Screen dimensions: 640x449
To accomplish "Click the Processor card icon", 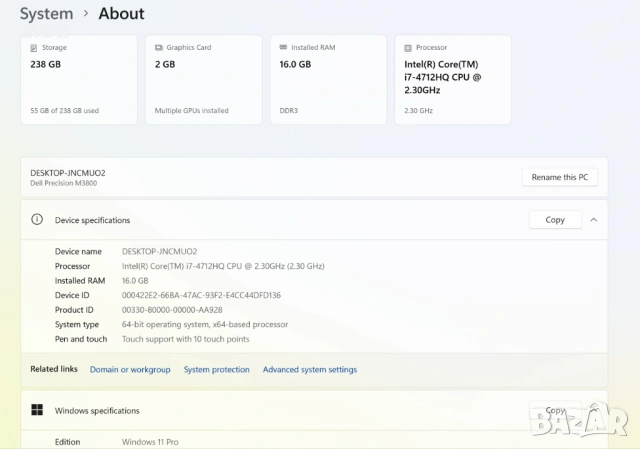I will [x=408, y=48].
